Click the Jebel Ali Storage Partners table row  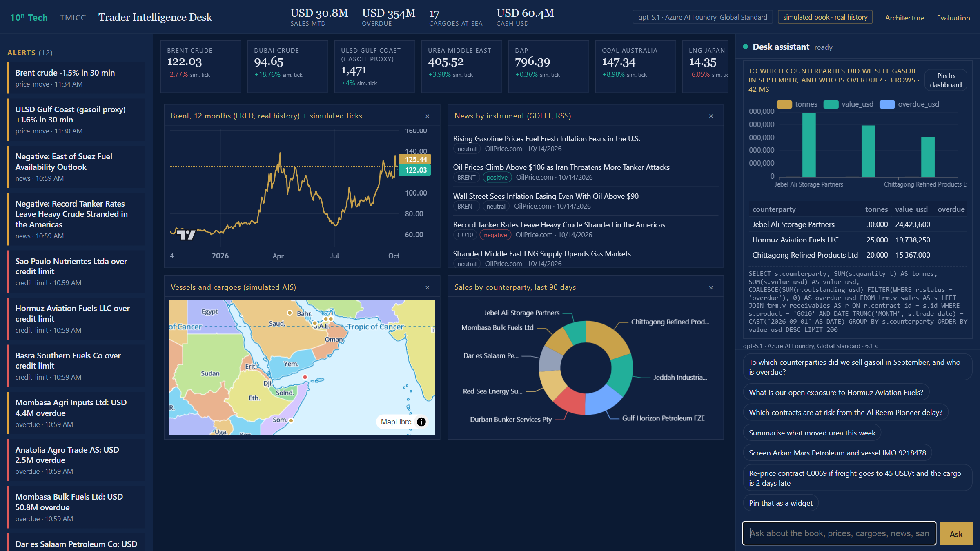click(857, 224)
